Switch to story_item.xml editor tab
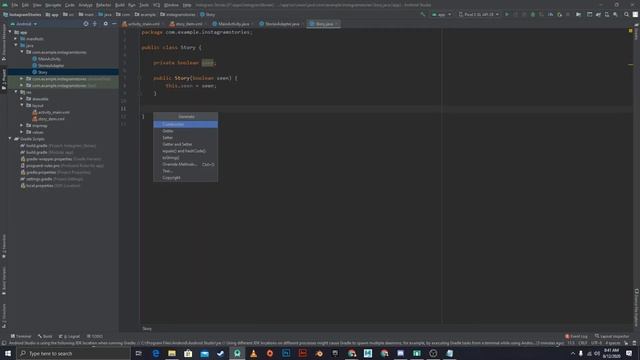This screenshot has width=640, height=360. point(186,24)
